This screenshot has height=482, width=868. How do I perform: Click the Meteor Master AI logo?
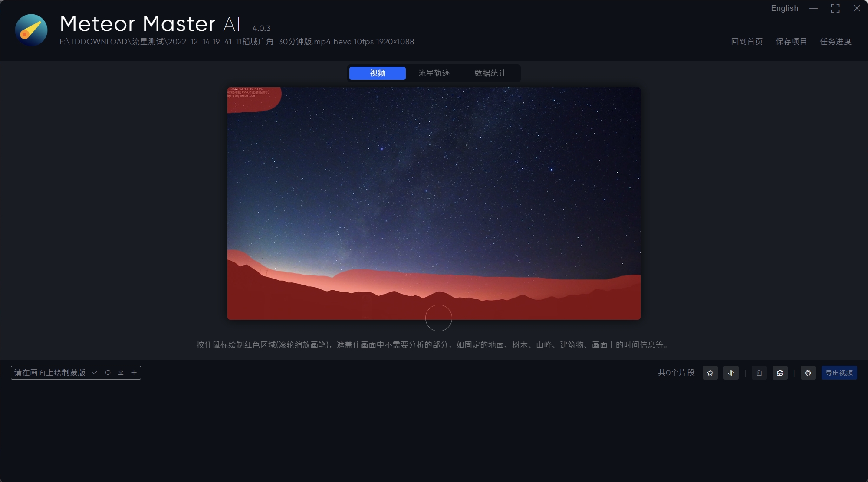coord(31,30)
